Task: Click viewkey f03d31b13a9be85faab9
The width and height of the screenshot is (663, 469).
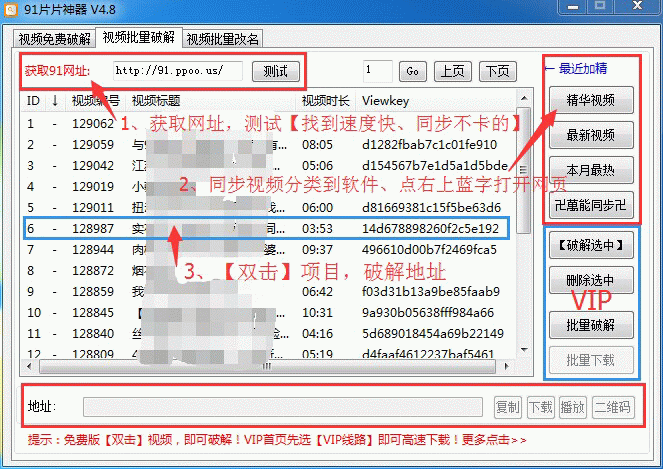Action: [x=431, y=291]
